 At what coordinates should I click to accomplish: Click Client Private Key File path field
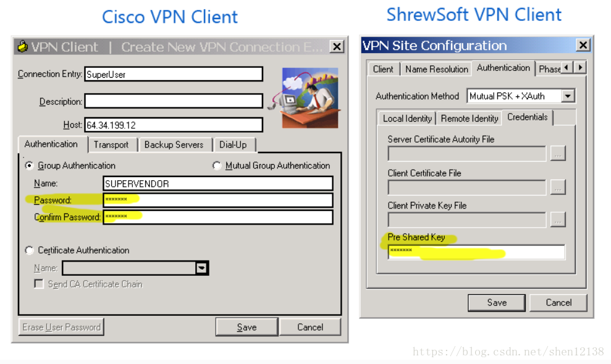[467, 220]
